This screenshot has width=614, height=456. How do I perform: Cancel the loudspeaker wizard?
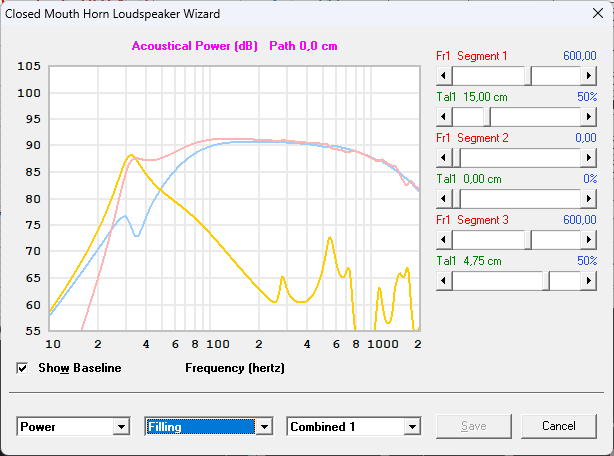click(x=559, y=426)
